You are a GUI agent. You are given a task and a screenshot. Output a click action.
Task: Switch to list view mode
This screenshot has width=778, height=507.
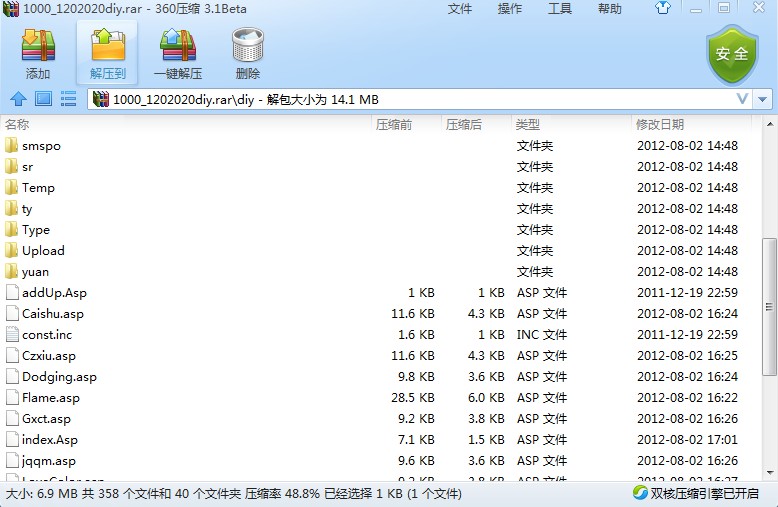(x=68, y=99)
